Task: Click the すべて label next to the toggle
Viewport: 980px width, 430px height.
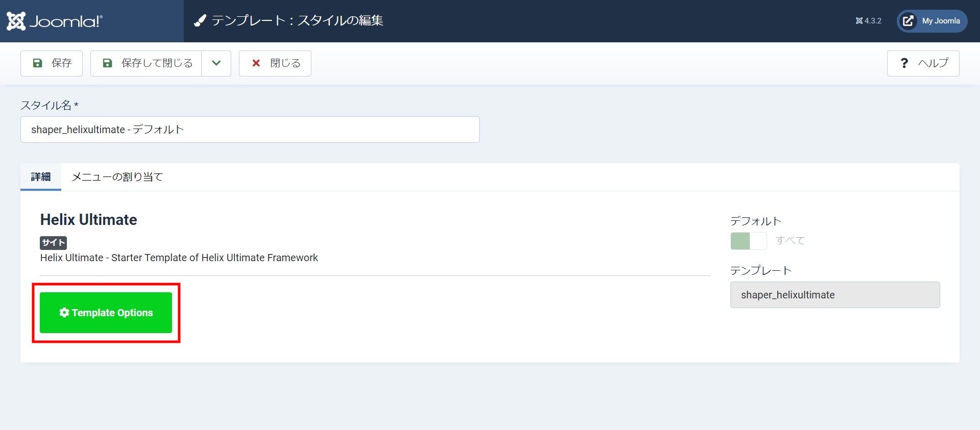Action: (790, 241)
